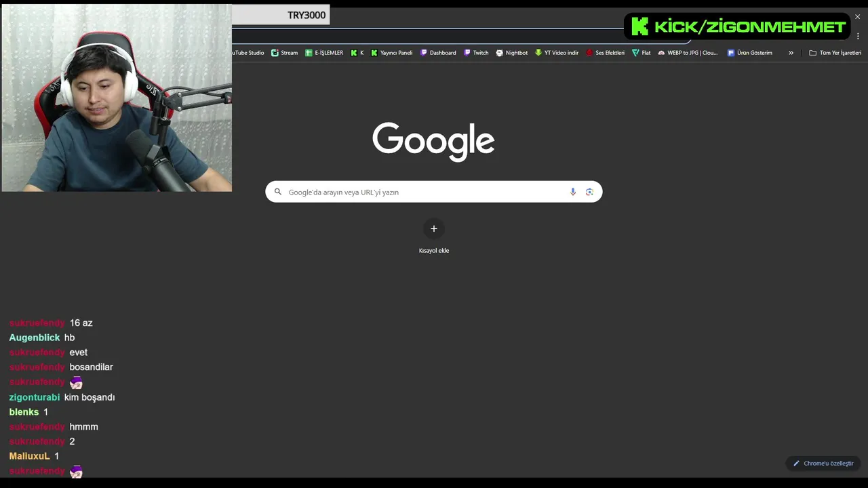Screen dimensions: 868x488
Task: Click chat username MaliuxuL
Action: [x=29, y=456]
